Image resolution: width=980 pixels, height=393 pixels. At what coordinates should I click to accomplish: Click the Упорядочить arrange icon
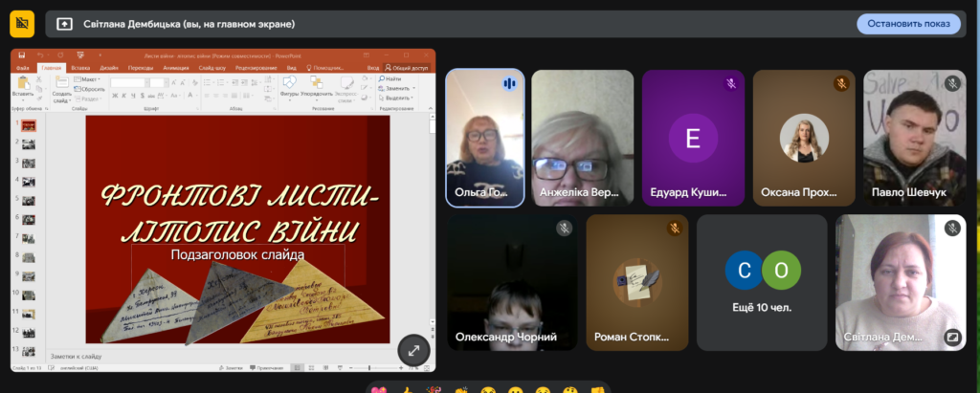coord(316,84)
